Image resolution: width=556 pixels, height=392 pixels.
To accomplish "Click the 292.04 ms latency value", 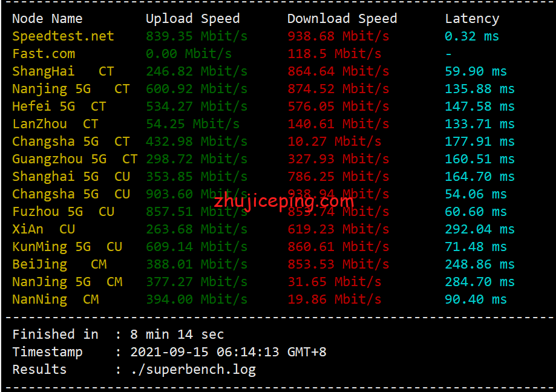I will [479, 229].
